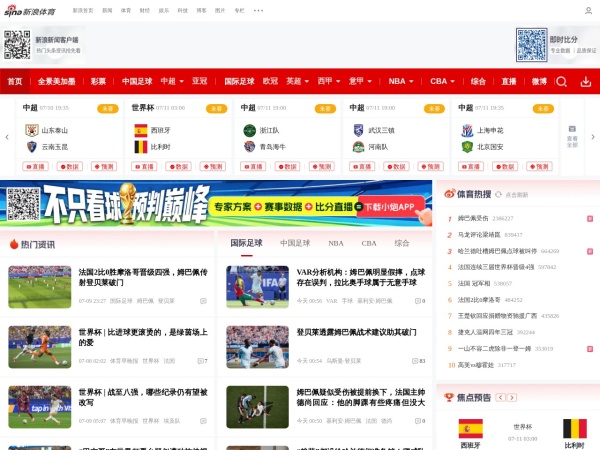Switch to the NBA news tab

(336, 243)
